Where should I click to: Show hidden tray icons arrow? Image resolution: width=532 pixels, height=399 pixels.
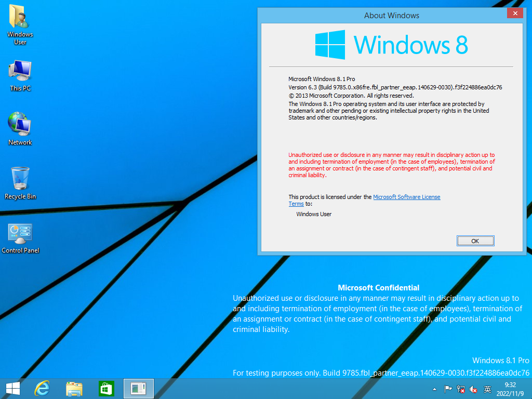[x=435, y=389]
